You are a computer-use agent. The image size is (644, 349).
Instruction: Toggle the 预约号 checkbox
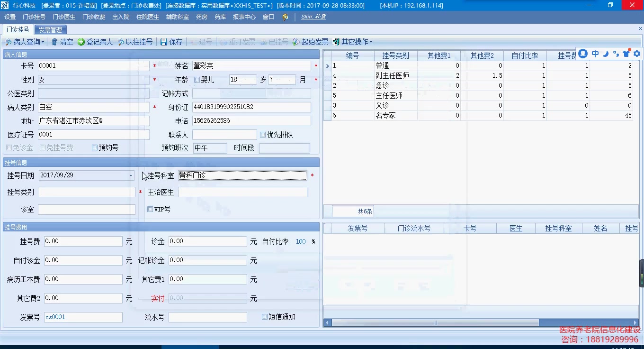pos(95,147)
